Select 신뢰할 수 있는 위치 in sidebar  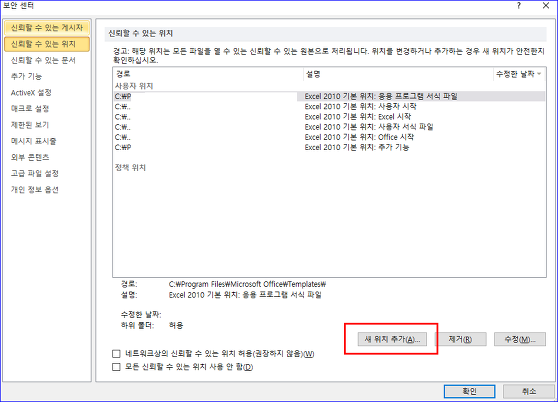tap(47, 44)
